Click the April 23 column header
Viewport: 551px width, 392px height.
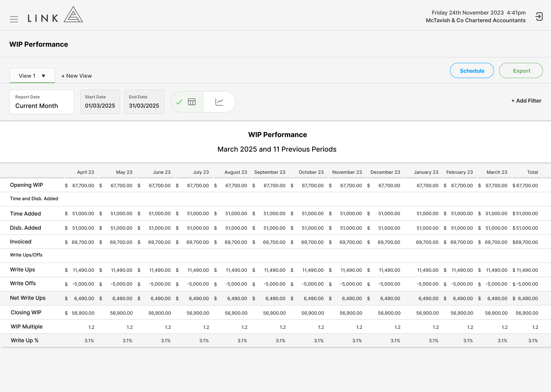85,172
